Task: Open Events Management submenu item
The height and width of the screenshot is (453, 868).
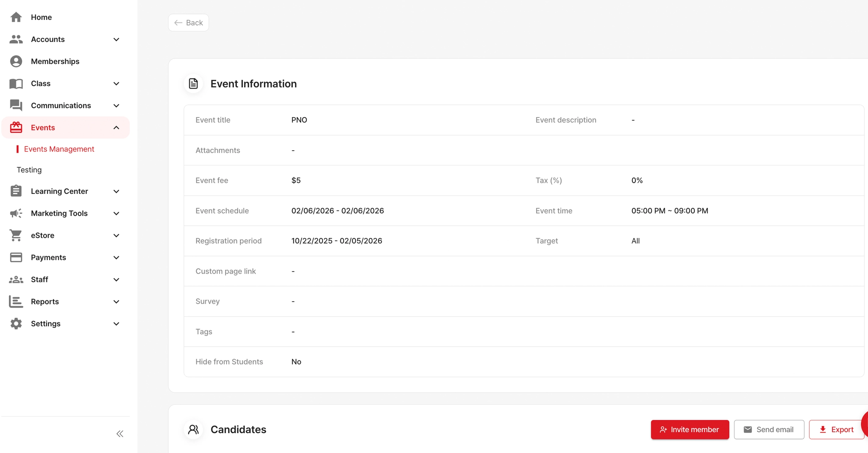Action: pos(59,149)
